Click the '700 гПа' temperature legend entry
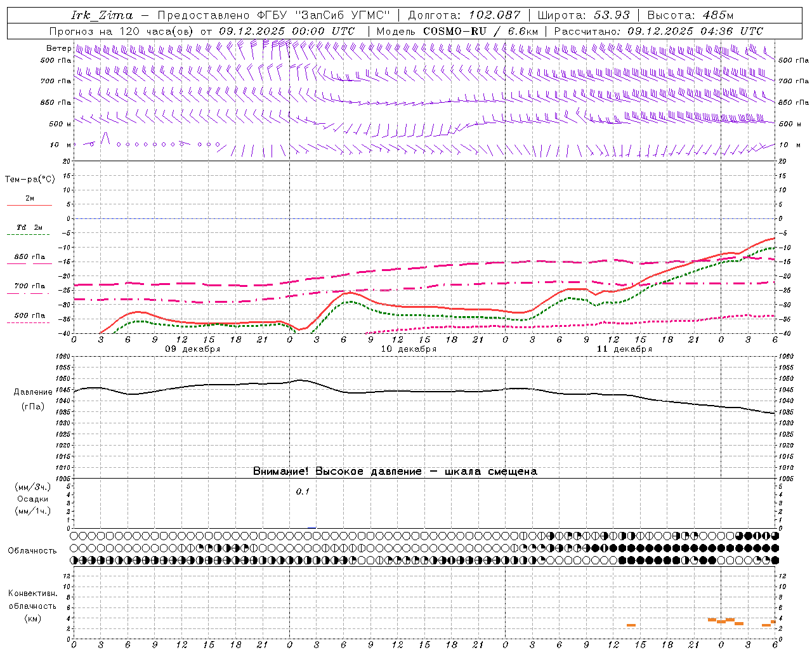Image resolution: width=812 pixels, height=650 pixels. (x=29, y=286)
